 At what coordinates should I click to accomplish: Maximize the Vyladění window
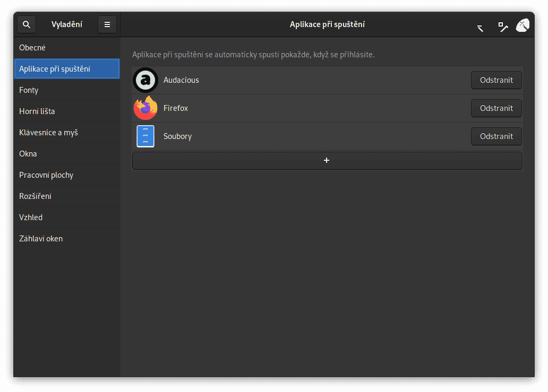(503, 27)
